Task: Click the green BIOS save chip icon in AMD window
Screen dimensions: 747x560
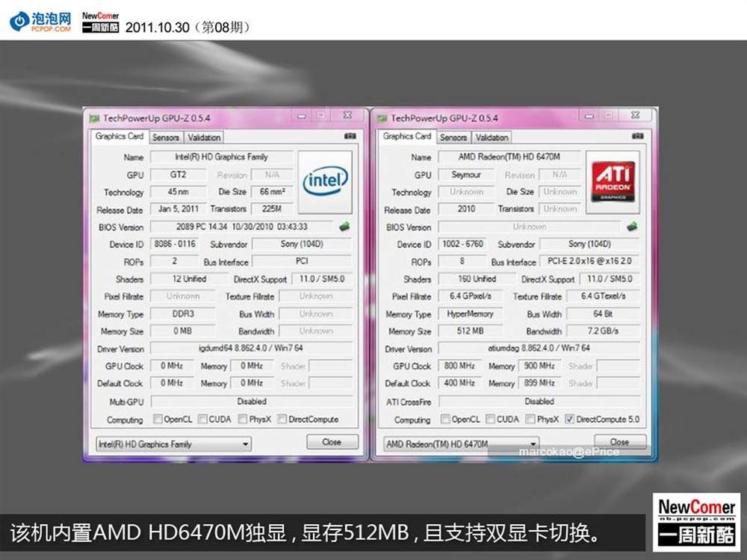Action: [632, 227]
